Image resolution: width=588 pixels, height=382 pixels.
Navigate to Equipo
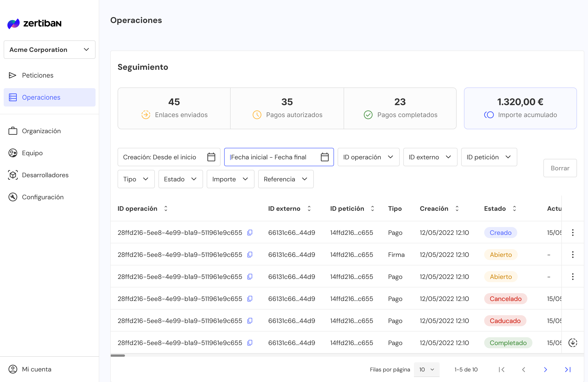49,153
